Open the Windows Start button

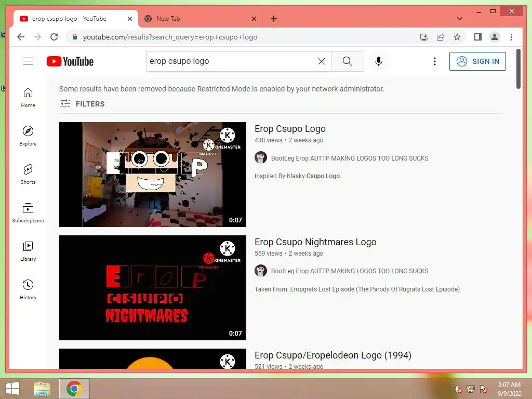tap(12, 389)
